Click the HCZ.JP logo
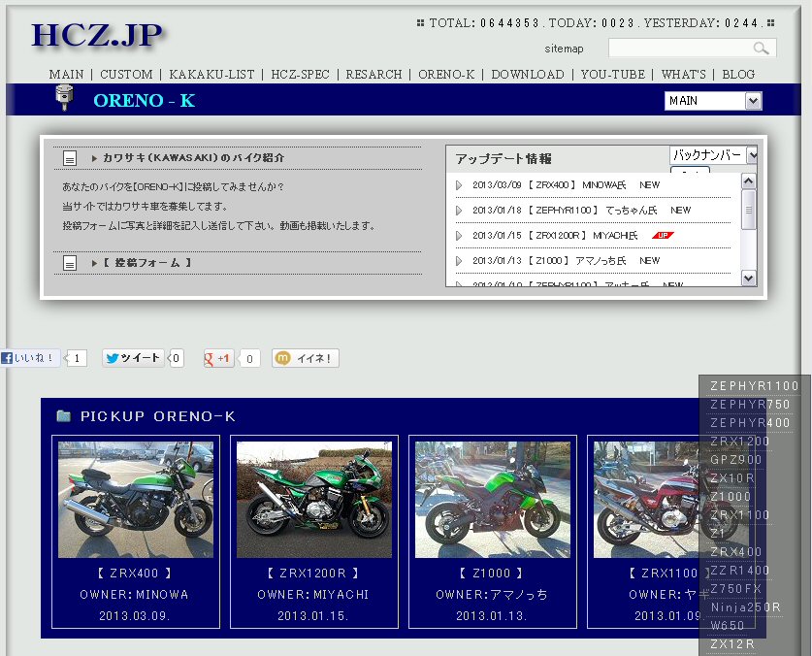The width and height of the screenshot is (812, 656). 97,35
